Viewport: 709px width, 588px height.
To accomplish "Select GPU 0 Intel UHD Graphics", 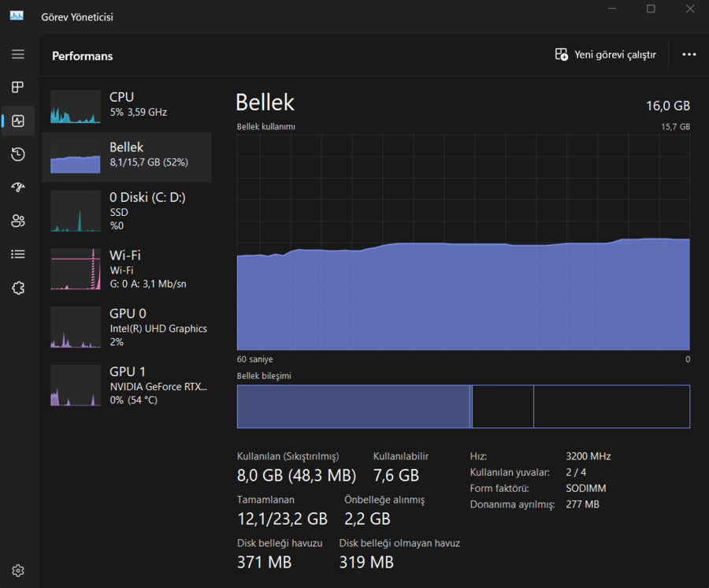I will click(127, 327).
